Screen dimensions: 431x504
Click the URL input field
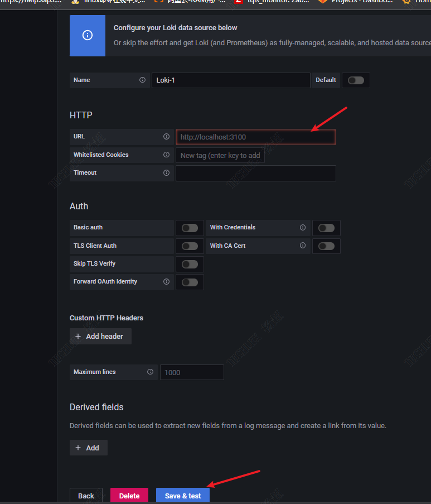click(256, 137)
